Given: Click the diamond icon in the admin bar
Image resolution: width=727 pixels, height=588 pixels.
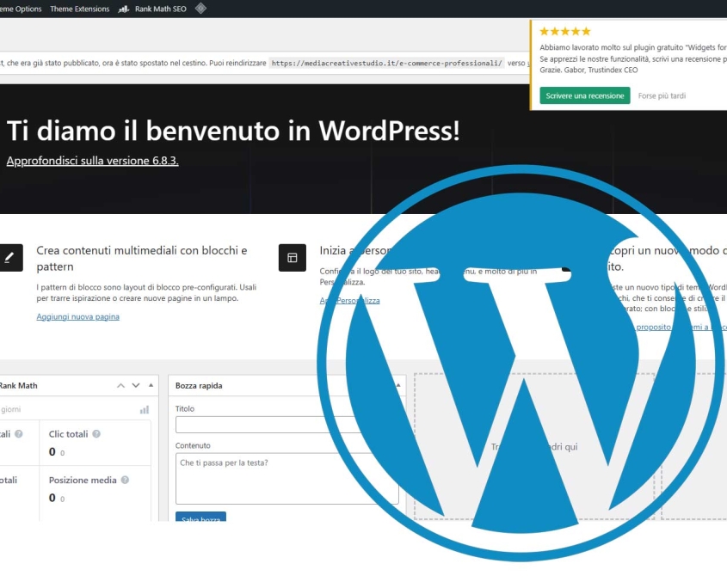Looking at the screenshot, I should (200, 9).
